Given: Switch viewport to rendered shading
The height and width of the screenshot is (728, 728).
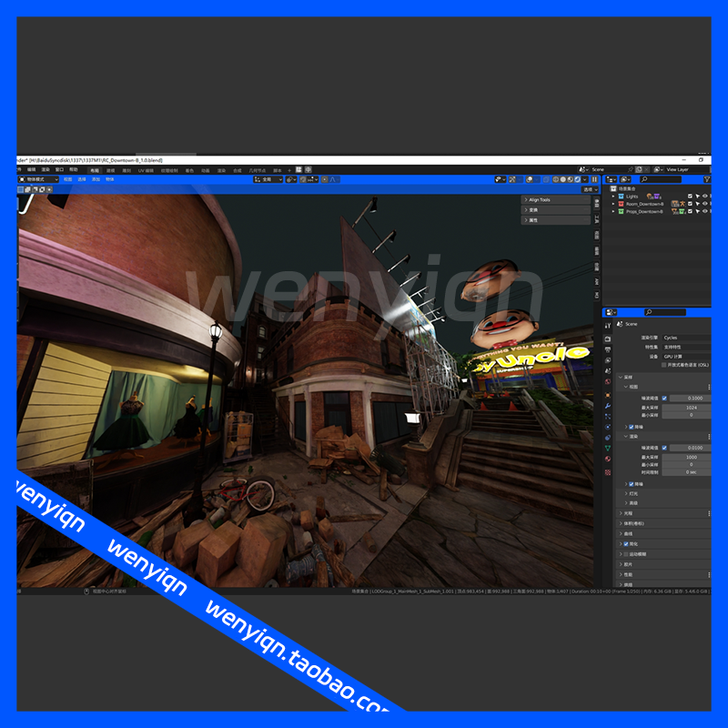Looking at the screenshot, I should click(578, 179).
